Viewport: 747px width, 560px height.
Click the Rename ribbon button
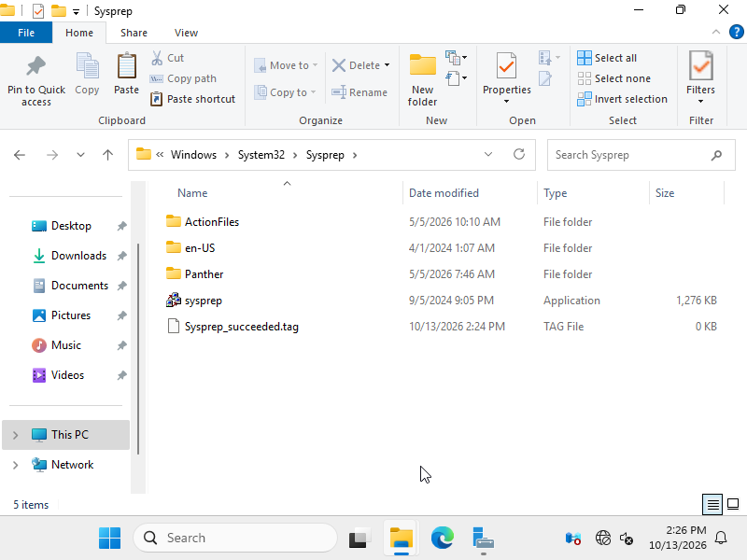coord(359,92)
